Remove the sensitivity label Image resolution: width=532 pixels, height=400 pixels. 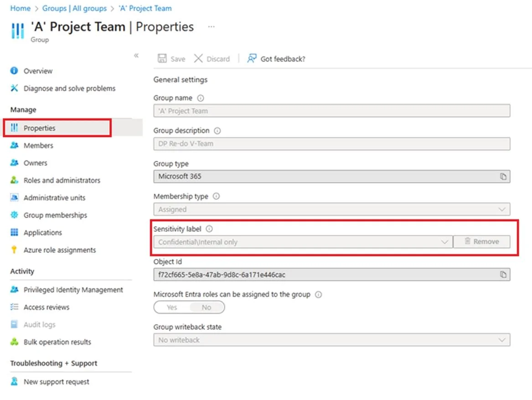coord(481,242)
